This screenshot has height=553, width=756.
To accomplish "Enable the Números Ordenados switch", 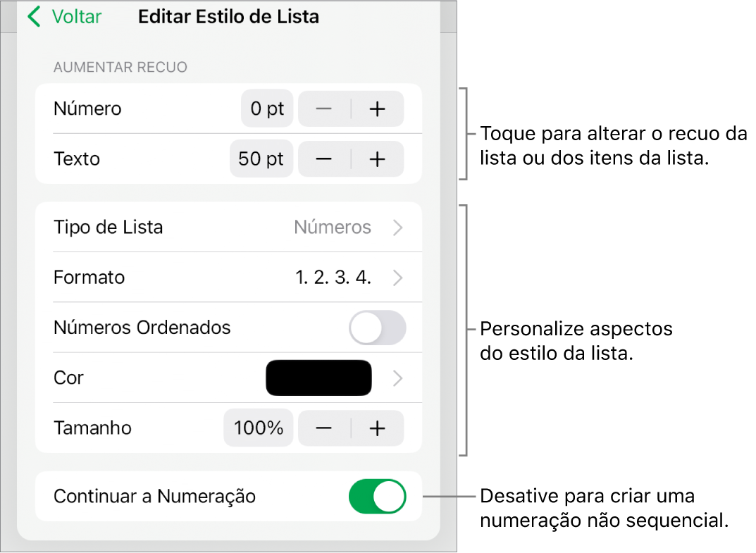I will tap(378, 328).
